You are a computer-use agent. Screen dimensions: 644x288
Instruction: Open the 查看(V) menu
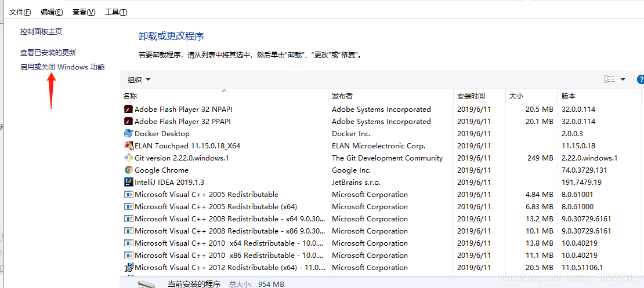coord(84,12)
